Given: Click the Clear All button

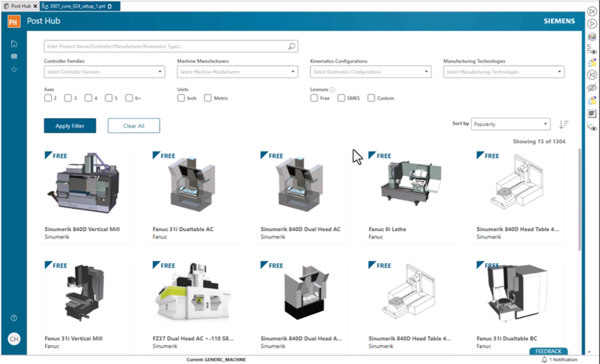Looking at the screenshot, I should click(134, 126).
